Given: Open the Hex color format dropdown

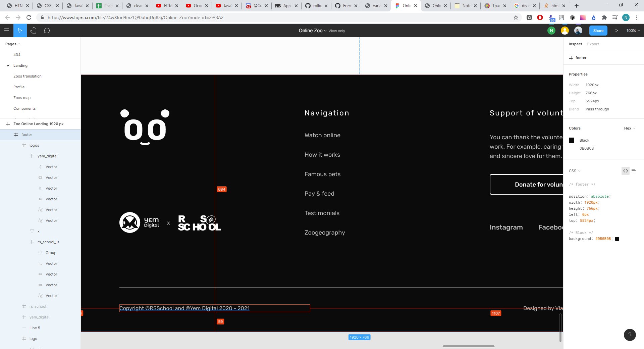Looking at the screenshot, I should pyautogui.click(x=630, y=128).
